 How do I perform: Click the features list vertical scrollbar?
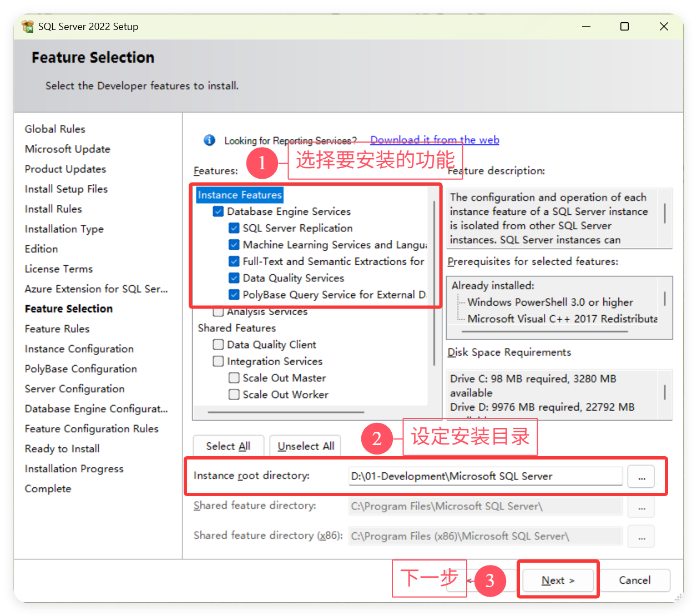click(x=434, y=283)
